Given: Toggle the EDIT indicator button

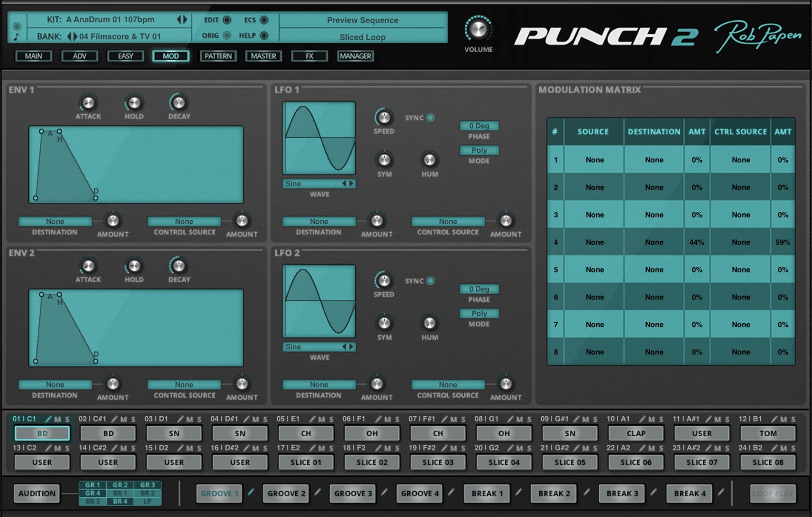Looking at the screenshot, I should point(227,20).
